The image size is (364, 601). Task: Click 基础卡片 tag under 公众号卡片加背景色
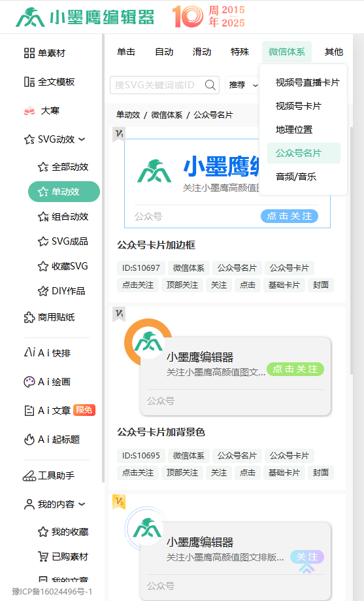284,473
